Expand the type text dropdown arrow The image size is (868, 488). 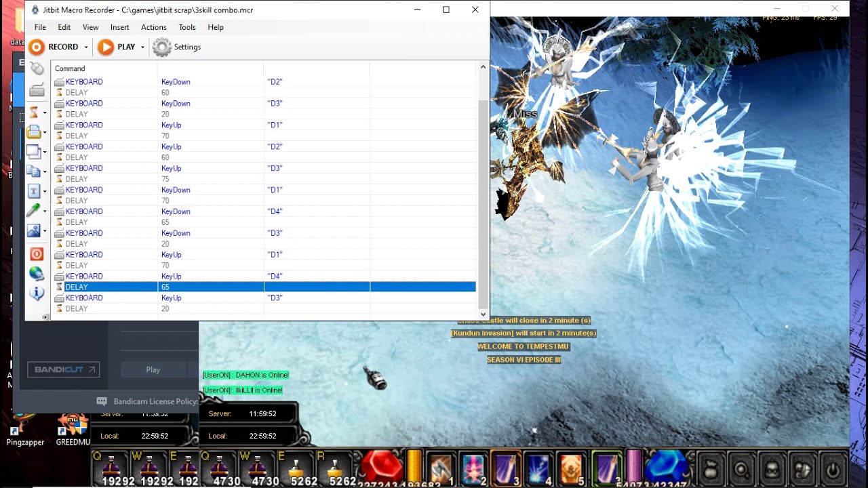(x=45, y=192)
